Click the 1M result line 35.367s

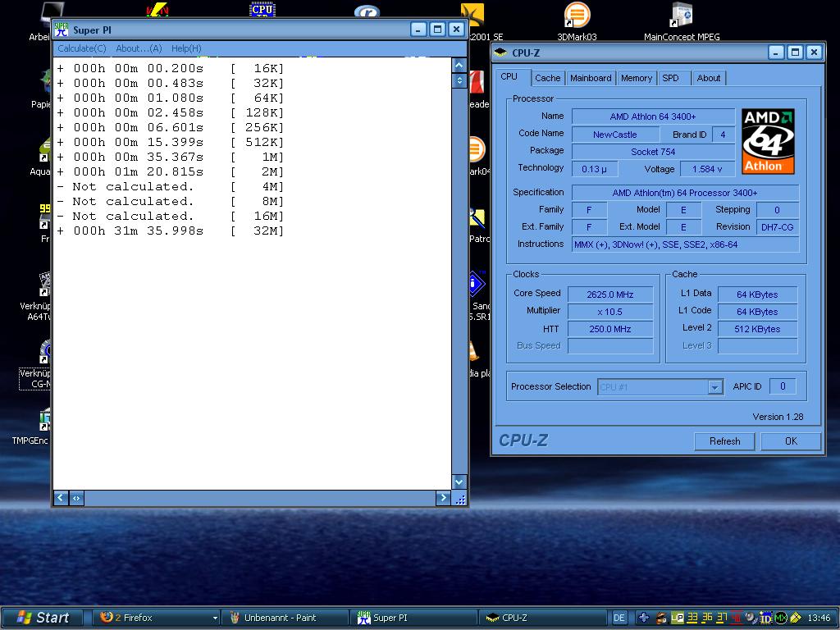171,157
